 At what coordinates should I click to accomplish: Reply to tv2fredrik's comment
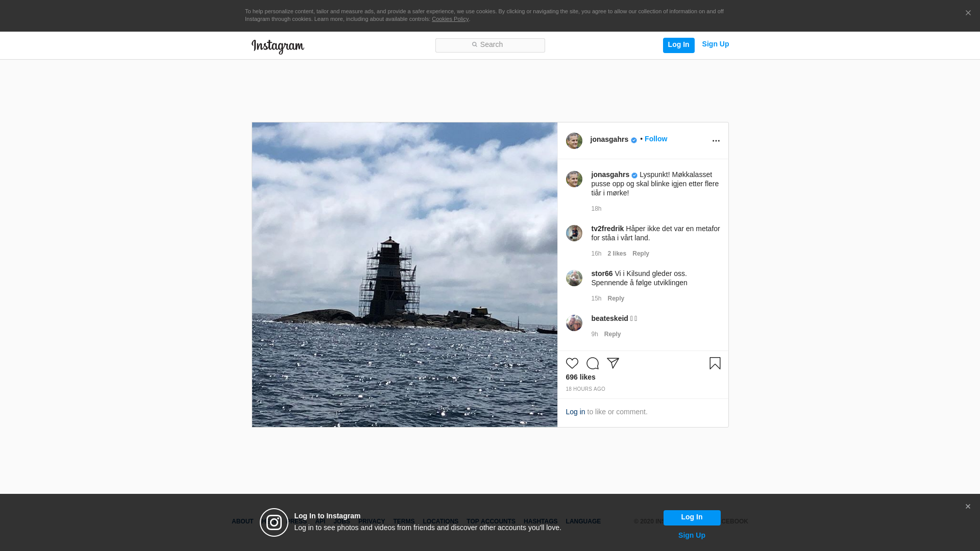click(x=641, y=254)
